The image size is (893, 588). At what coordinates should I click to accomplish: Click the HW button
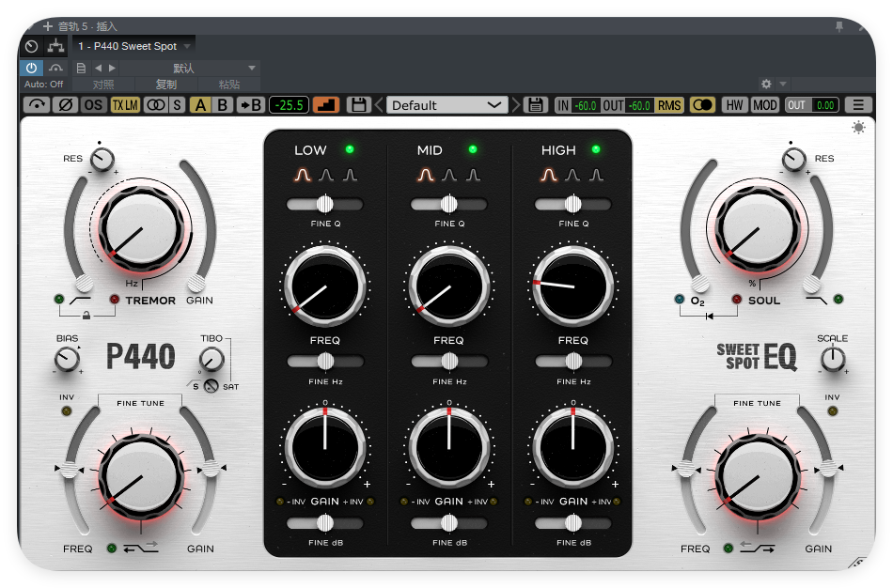point(735,105)
